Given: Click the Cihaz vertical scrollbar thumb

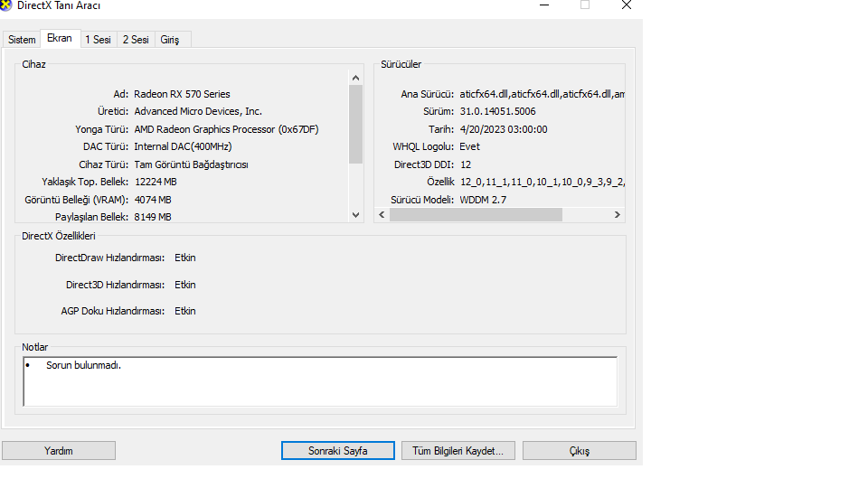Looking at the screenshot, I should pos(356,124).
